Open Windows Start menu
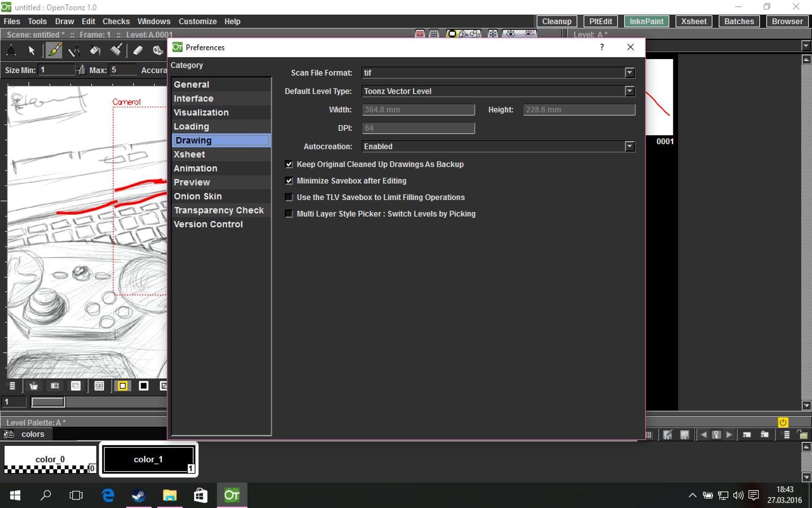Viewport: 812px width, 508px height. click(x=15, y=495)
